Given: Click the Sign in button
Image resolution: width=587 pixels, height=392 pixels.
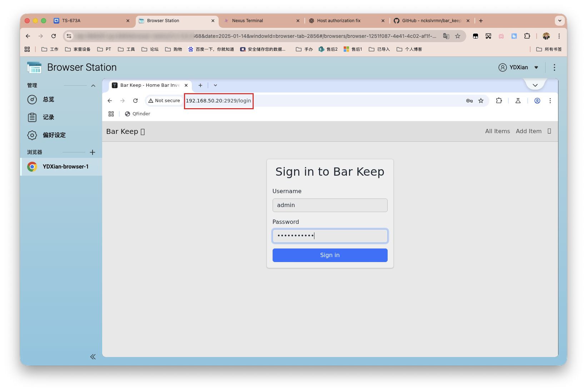Looking at the screenshot, I should click(330, 255).
